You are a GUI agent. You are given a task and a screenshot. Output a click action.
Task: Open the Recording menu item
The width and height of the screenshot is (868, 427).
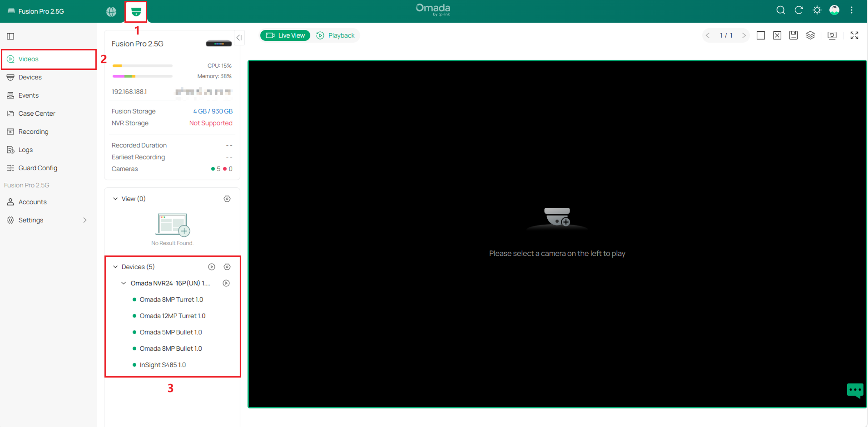click(49, 132)
